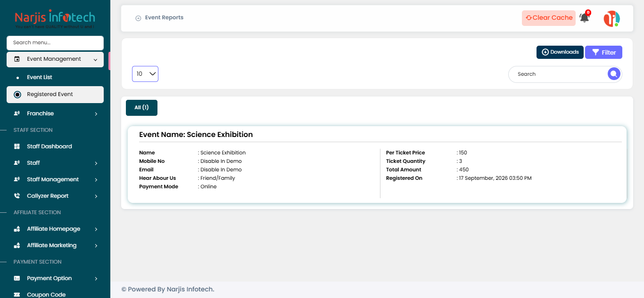Click the Payment Option card icon
Screen dimensions: 644x298
[17, 278]
